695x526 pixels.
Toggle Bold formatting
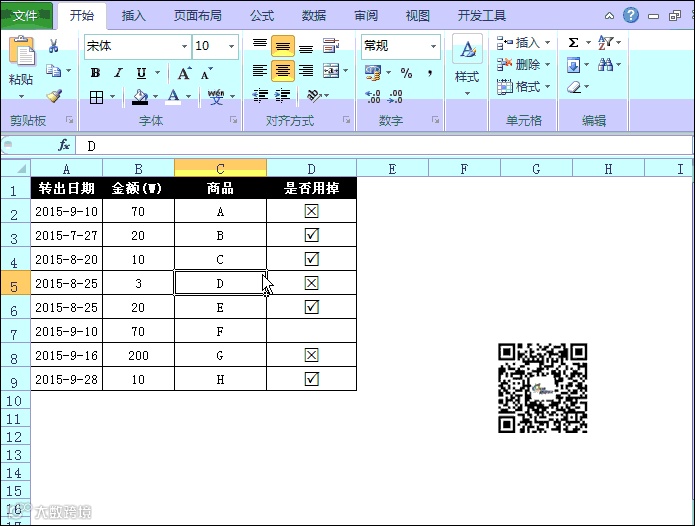pyautogui.click(x=95, y=73)
